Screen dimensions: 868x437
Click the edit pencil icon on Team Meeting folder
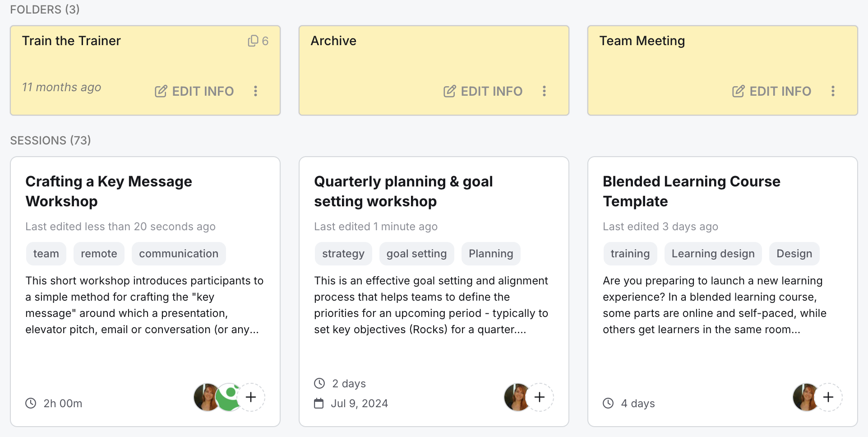click(x=738, y=91)
